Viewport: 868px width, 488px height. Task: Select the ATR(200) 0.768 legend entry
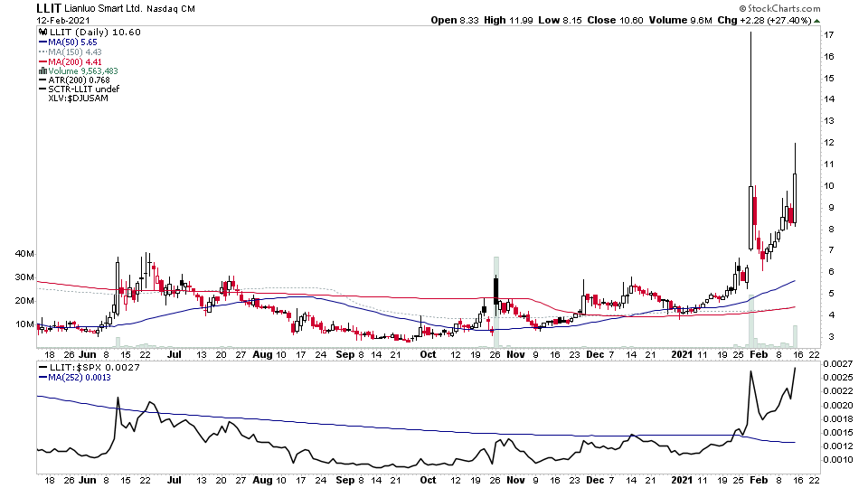click(x=80, y=80)
